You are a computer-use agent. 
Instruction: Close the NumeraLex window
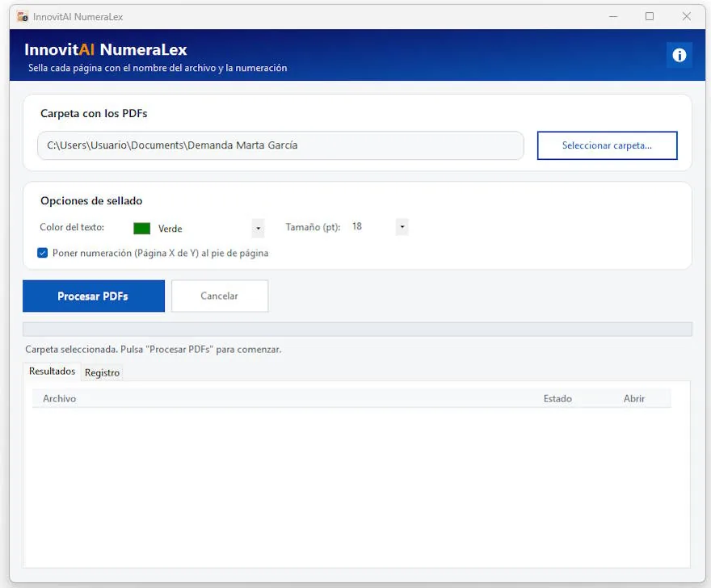pos(687,17)
